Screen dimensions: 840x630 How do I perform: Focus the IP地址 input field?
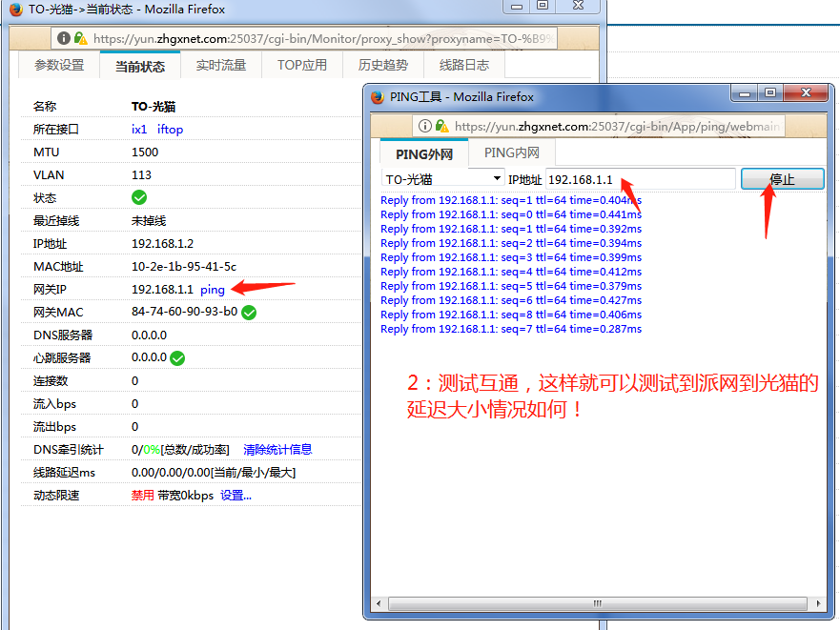pos(639,179)
